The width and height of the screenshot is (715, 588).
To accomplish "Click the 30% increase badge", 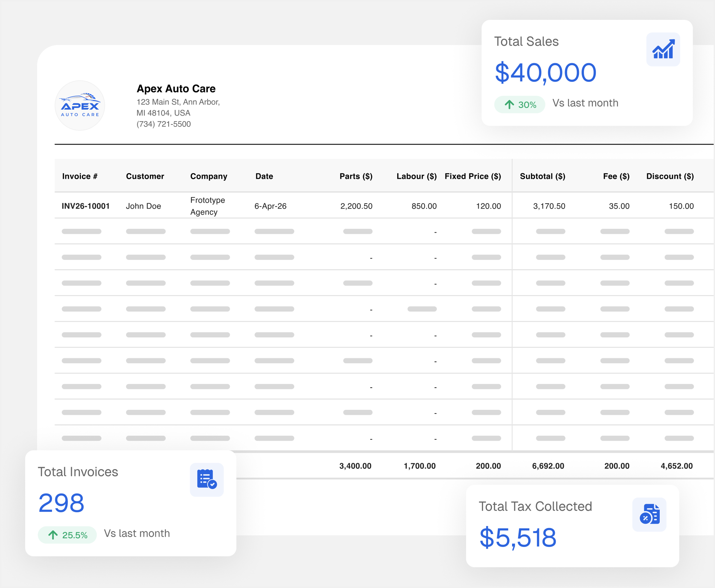I will 520,104.
